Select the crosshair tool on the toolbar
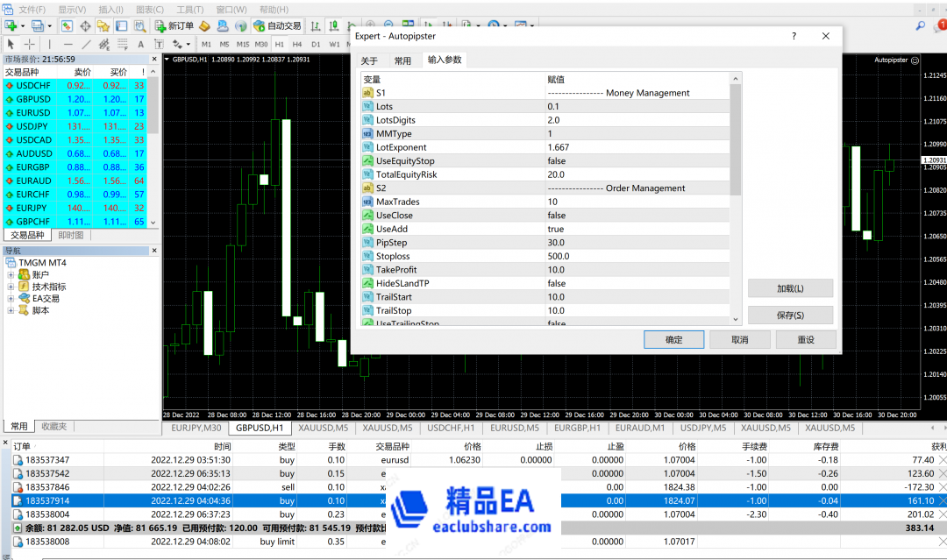Image resolution: width=947 pixels, height=560 pixels. pyautogui.click(x=29, y=43)
